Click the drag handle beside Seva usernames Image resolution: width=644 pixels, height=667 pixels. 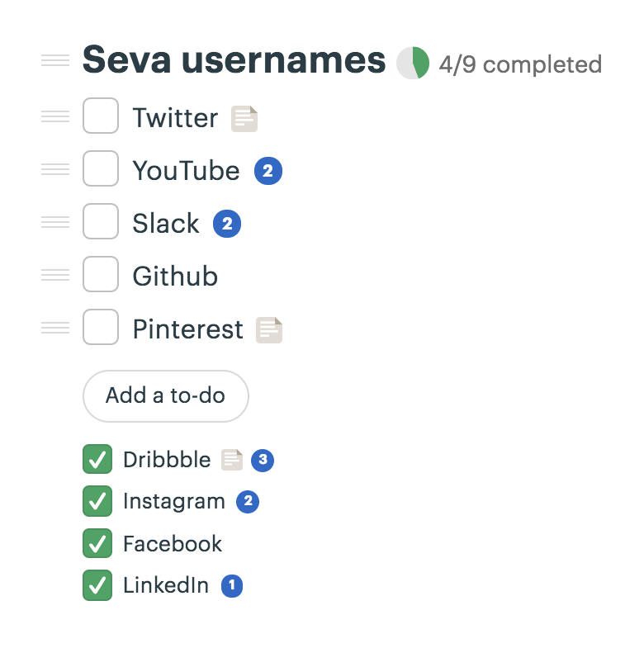tap(55, 60)
